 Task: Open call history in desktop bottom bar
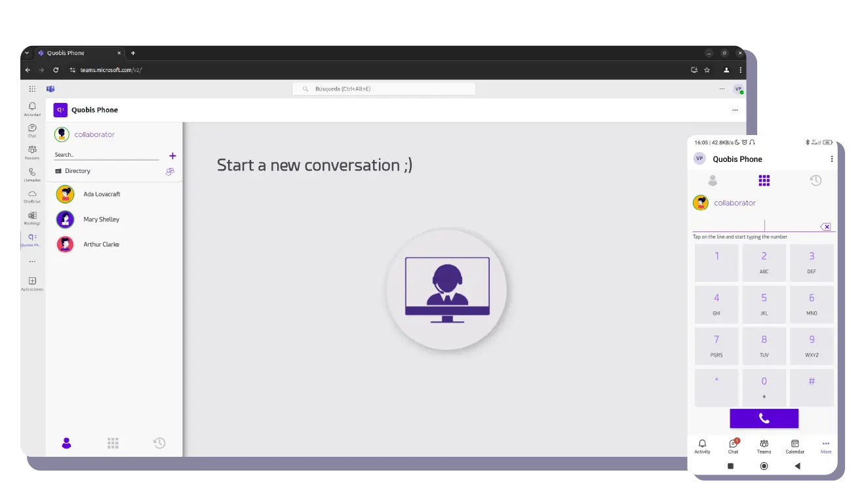(x=159, y=444)
